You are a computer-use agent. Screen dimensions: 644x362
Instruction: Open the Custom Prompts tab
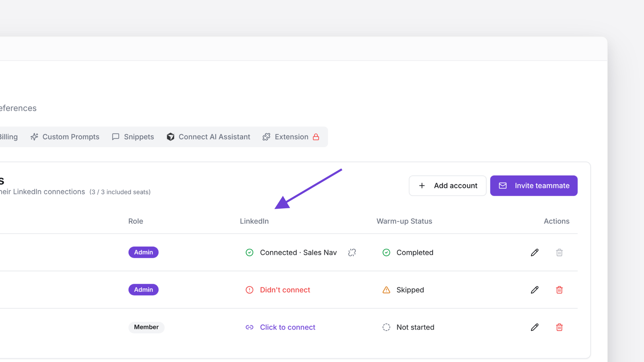click(x=65, y=137)
